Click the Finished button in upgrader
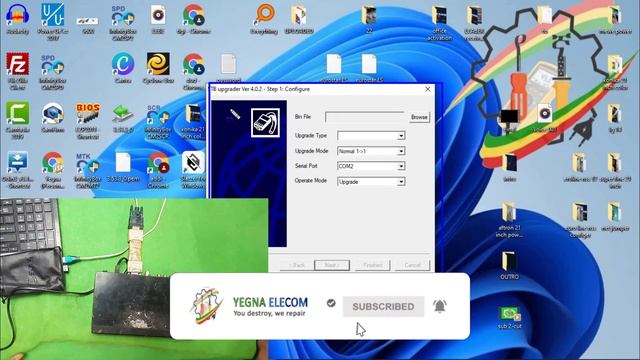This screenshot has height=360, width=640. click(373, 265)
